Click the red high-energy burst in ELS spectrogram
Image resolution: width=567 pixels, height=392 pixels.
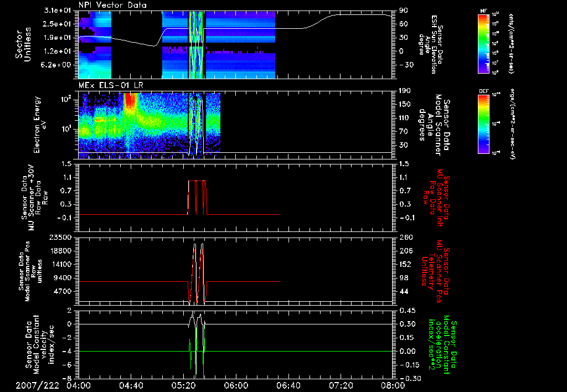[131, 101]
